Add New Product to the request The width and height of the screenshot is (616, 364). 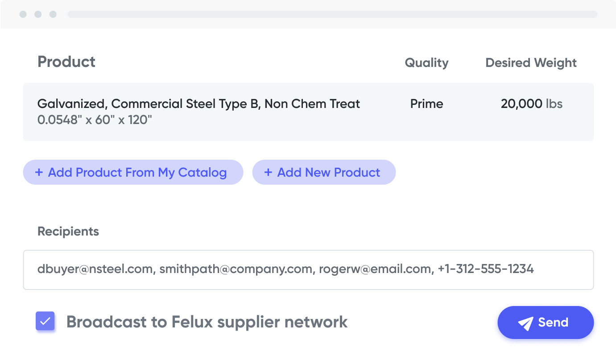click(324, 172)
